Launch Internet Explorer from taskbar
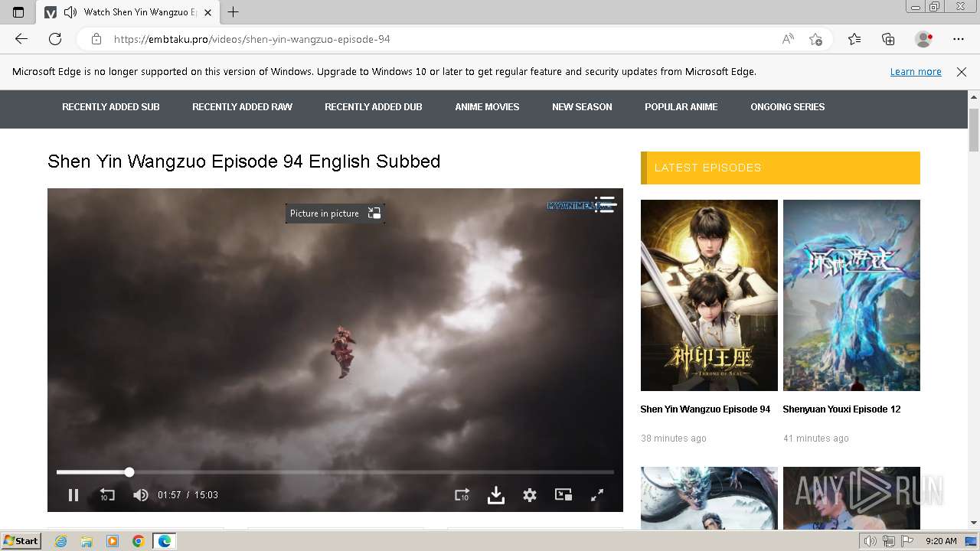This screenshot has height=551, width=980. point(60,541)
